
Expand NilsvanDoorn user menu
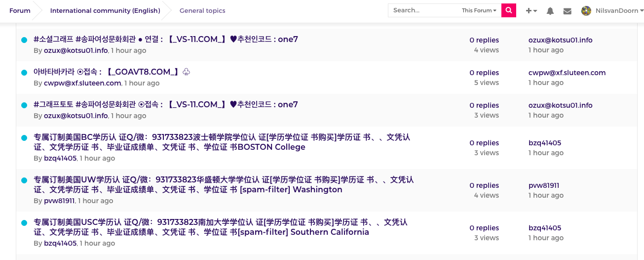coord(619,11)
